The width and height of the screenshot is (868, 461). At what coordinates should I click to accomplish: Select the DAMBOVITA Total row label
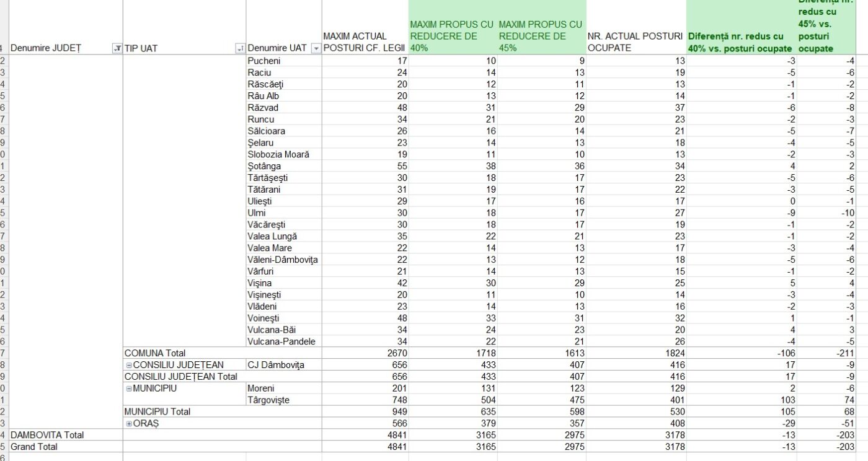point(47,435)
